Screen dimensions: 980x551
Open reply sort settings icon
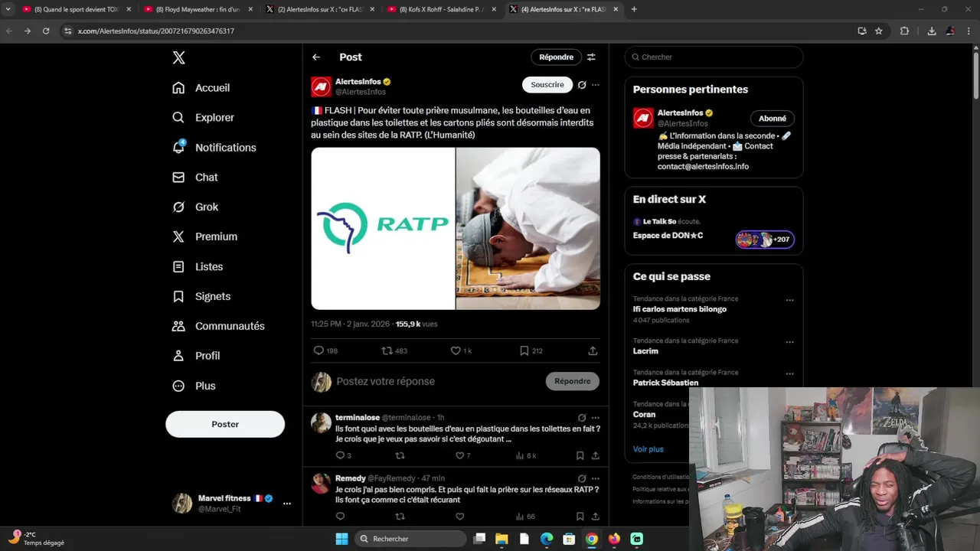pos(591,57)
